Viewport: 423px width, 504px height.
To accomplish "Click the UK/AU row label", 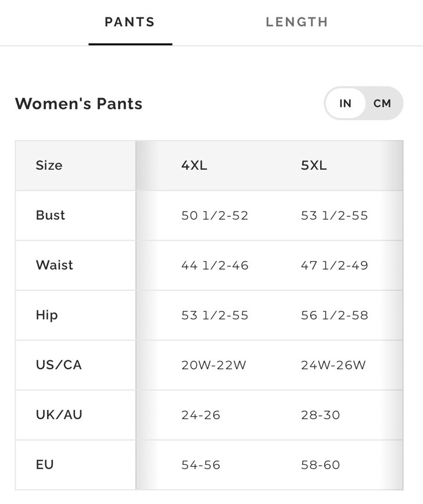I will coord(59,414).
